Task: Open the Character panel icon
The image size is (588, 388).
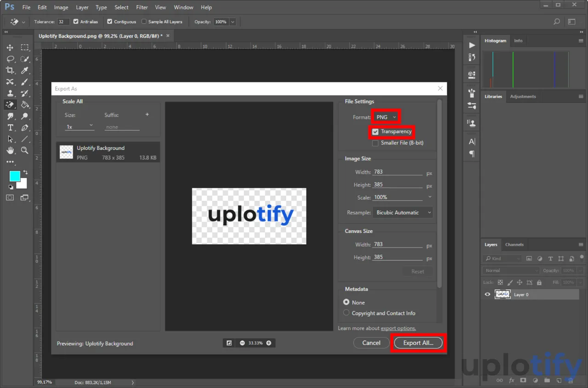Action: coord(472,141)
